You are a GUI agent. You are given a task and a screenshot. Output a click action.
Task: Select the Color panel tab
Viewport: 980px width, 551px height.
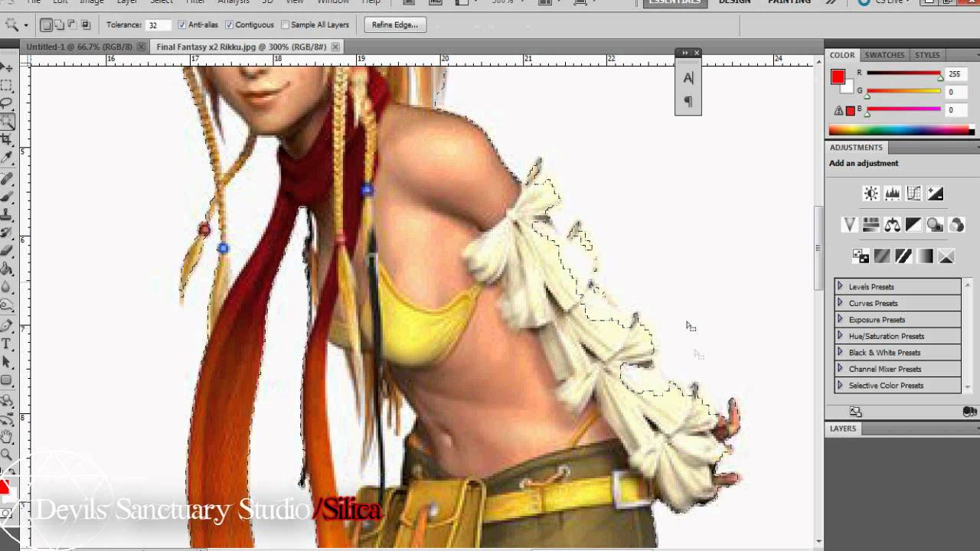(842, 55)
